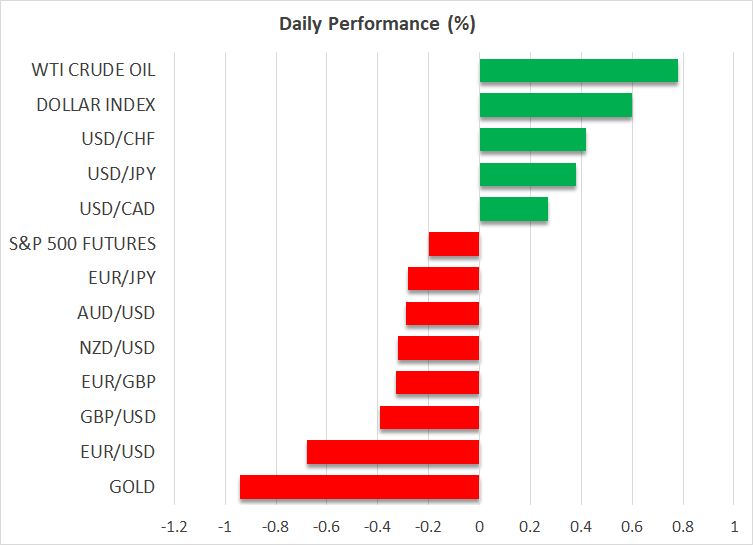Select the red AUD/USD bar
The width and height of the screenshot is (753, 545).
pyautogui.click(x=442, y=313)
